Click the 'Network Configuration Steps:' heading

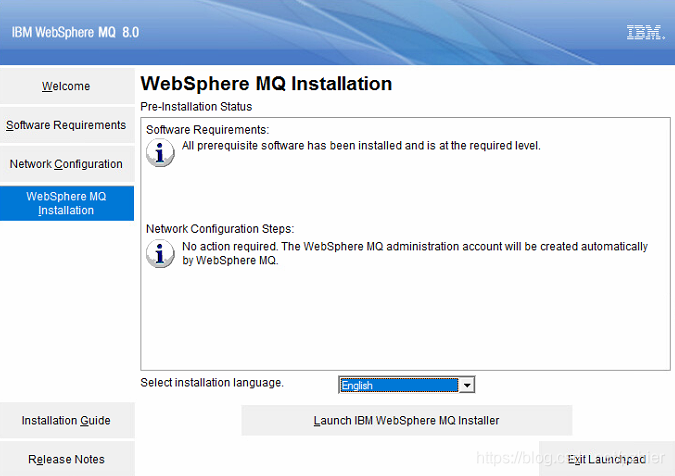220,229
